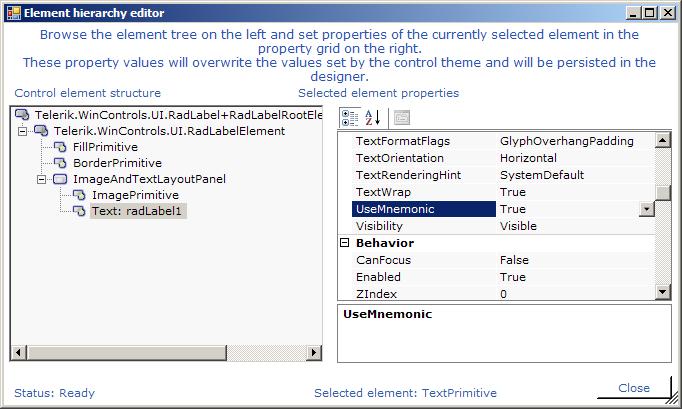The width and height of the screenshot is (682, 409).
Task: Select the BorderPrimitive element icon
Action: [x=60, y=163]
